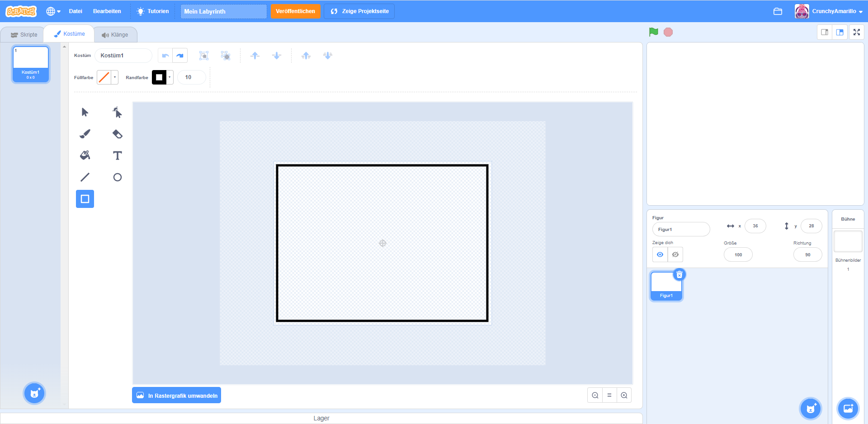Image resolution: width=868 pixels, height=424 pixels.
Task: Zoom in the costume canvas
Action: [624, 396]
